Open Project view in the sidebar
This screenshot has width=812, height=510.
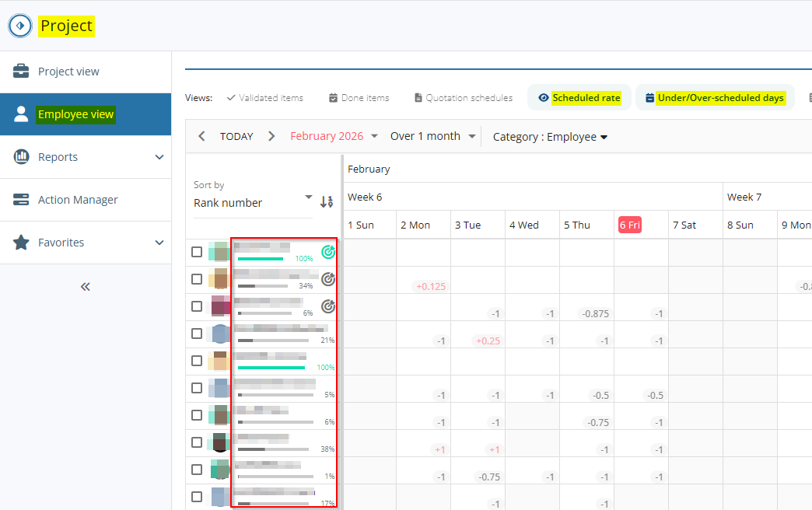(x=68, y=72)
